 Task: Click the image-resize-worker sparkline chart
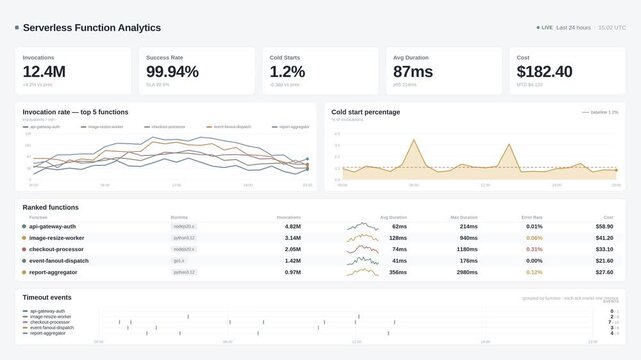pos(363,238)
